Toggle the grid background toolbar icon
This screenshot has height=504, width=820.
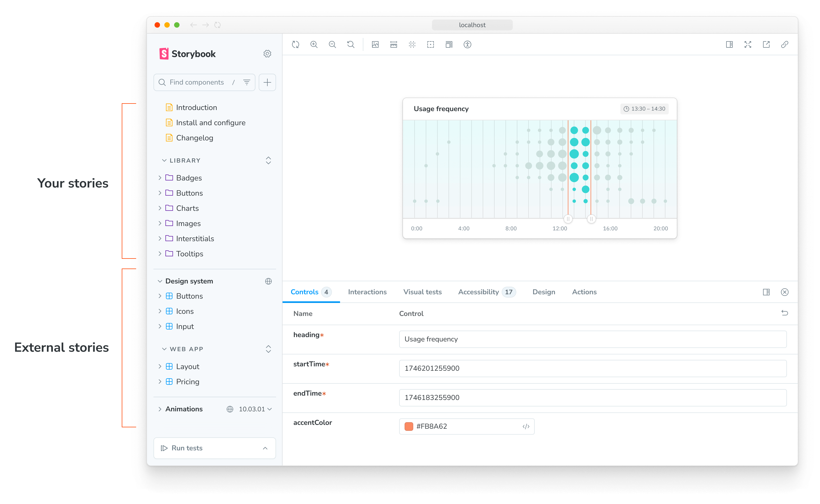pos(412,44)
